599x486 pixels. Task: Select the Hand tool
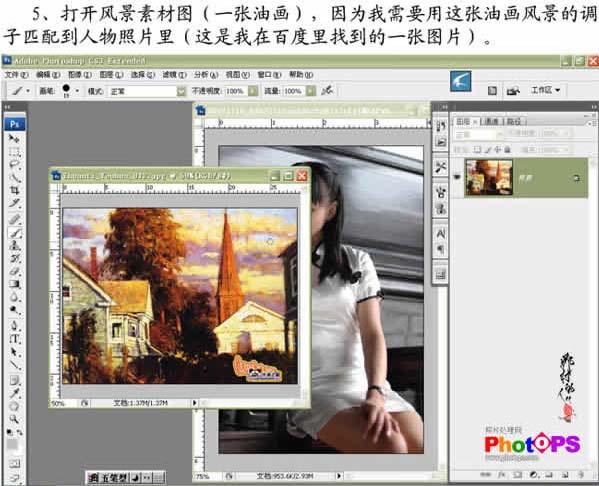click(14, 406)
